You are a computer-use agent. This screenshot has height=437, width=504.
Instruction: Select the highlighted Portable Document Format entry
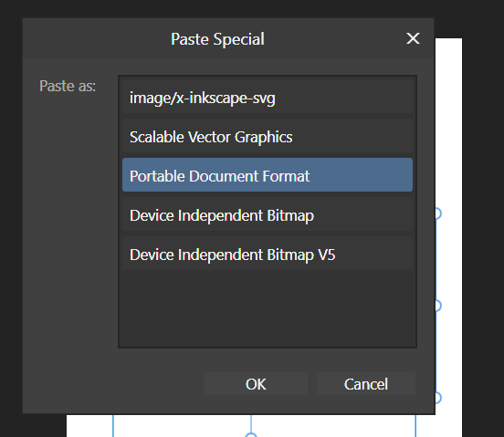pyautogui.click(x=268, y=175)
